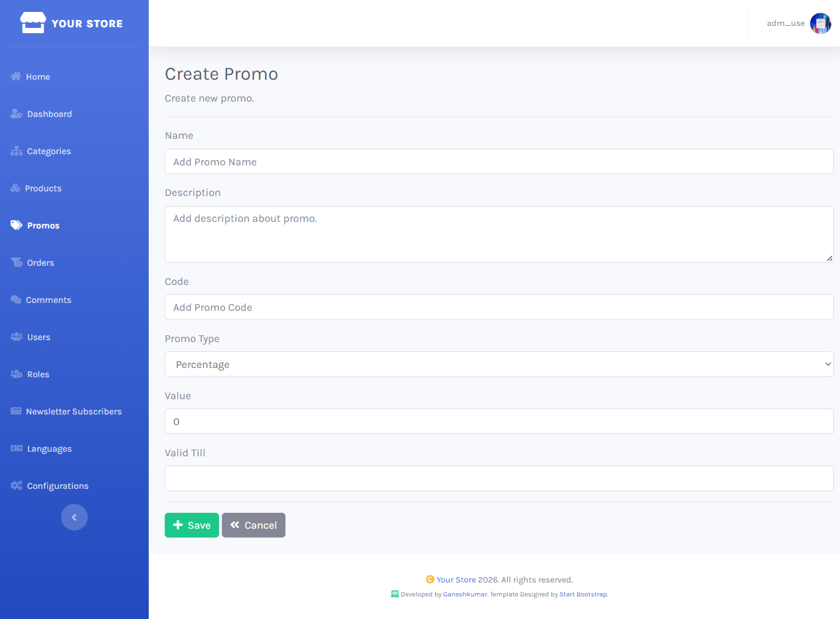Screen dimensions: 840x619
Task: Open Orders in sidebar
Action: point(41,263)
